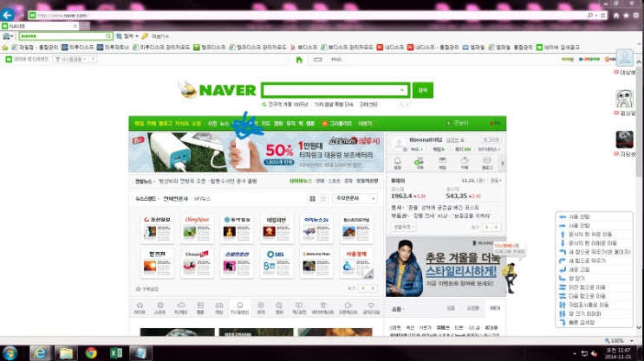Screen dimensions: 644x361
Task: Choose 새로 고침 in the gesture list
Action: point(578,269)
